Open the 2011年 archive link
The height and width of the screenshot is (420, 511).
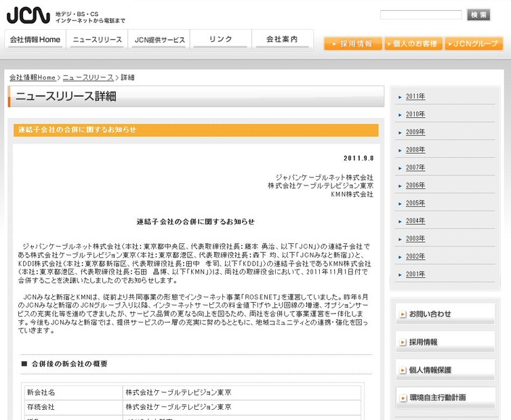pos(415,96)
